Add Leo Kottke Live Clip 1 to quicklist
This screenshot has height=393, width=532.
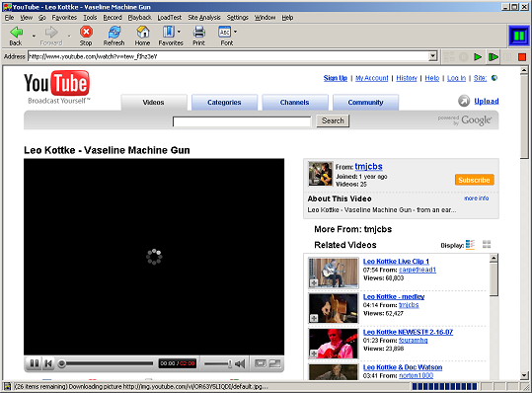click(x=314, y=282)
